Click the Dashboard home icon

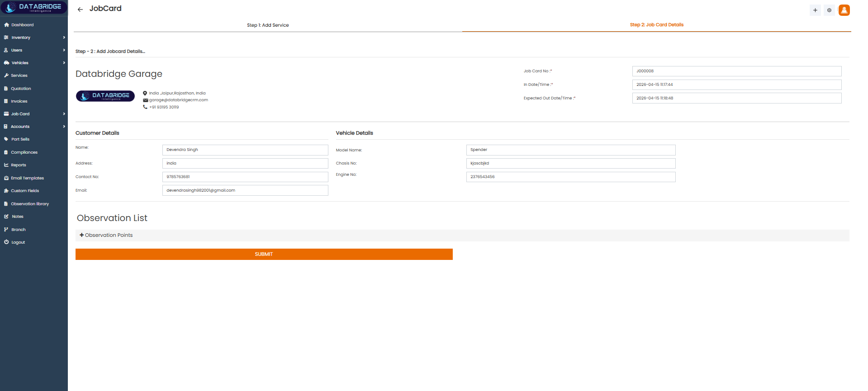point(6,25)
